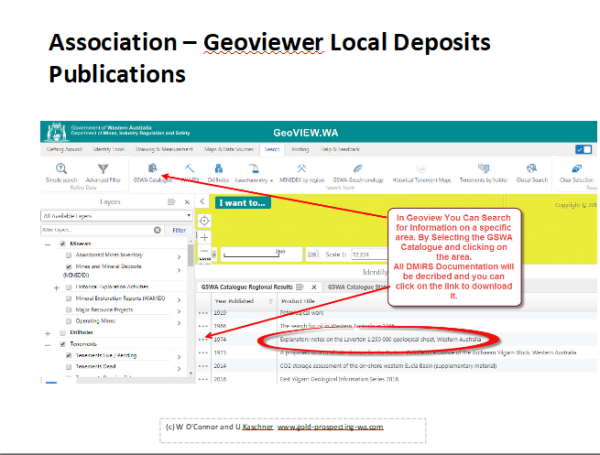Open the Layers panel menu icon
Screen dimensions: 600x455
click(171, 202)
